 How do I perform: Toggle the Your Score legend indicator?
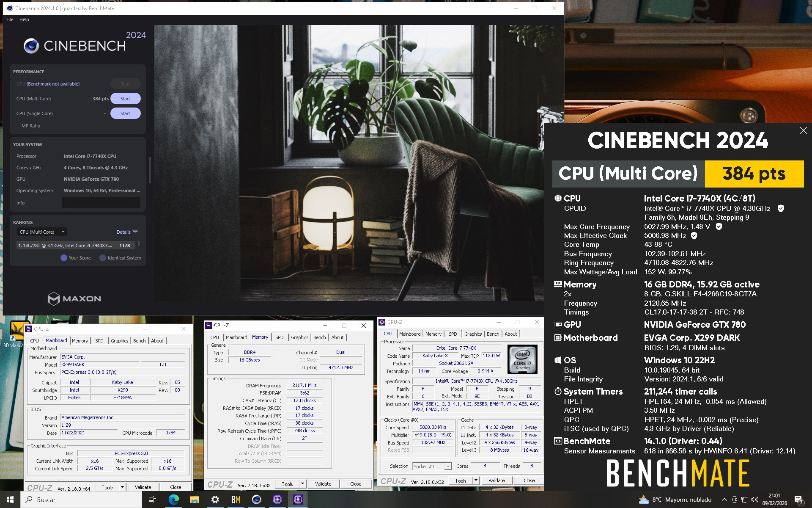pos(64,258)
